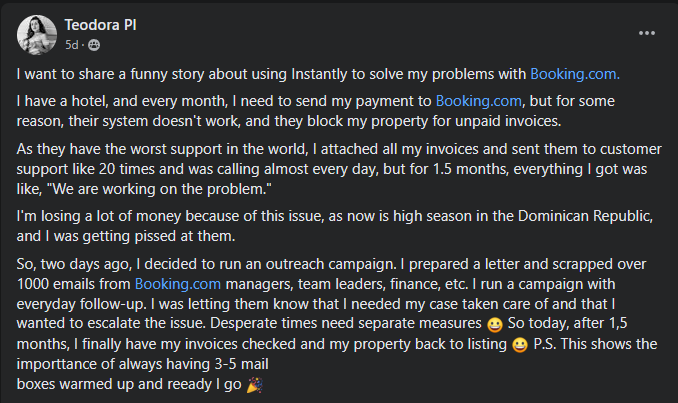Open Teodora Pl's profile picture

pos(37,35)
